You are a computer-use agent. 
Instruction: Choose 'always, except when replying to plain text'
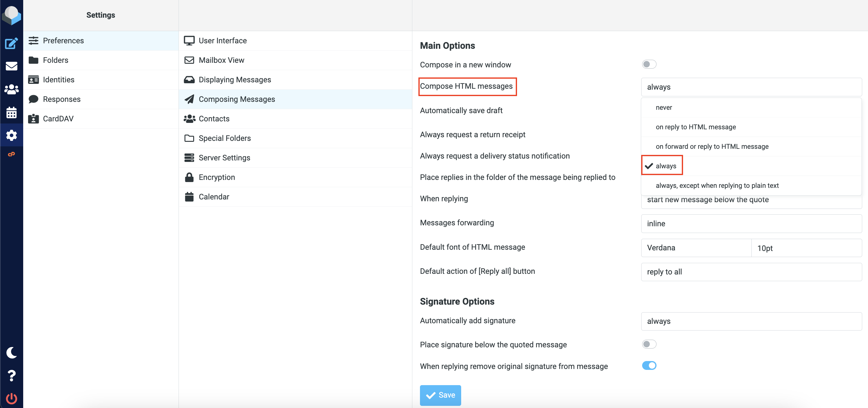(x=751, y=185)
